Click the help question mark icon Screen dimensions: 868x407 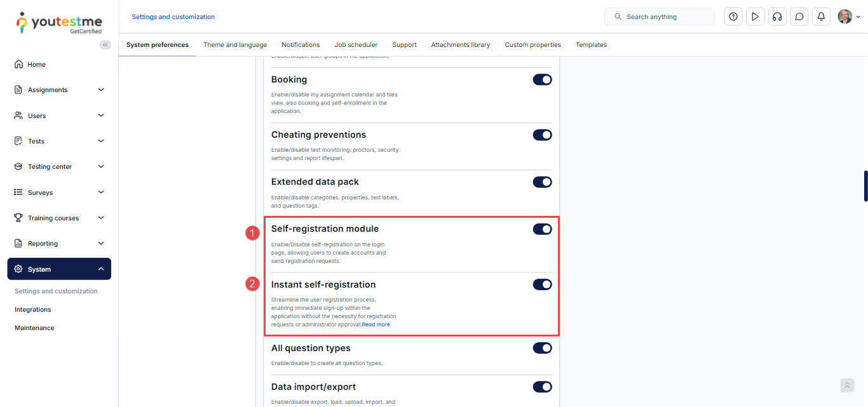pyautogui.click(x=733, y=17)
